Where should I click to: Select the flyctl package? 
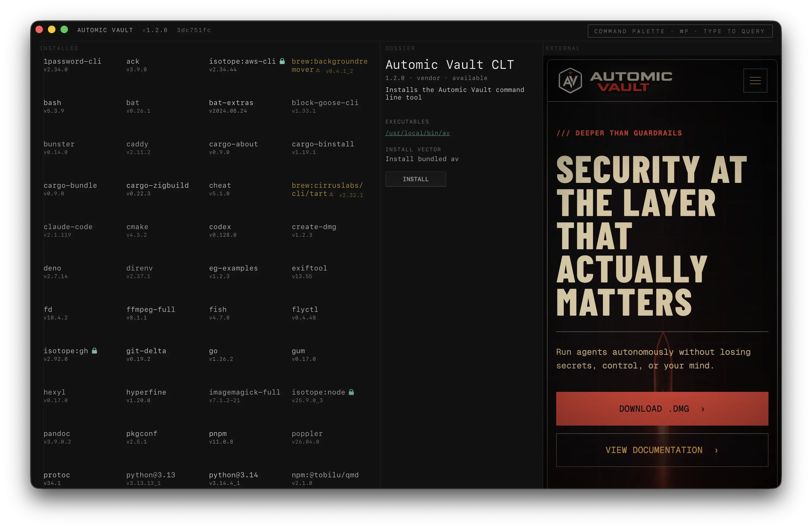(x=305, y=313)
